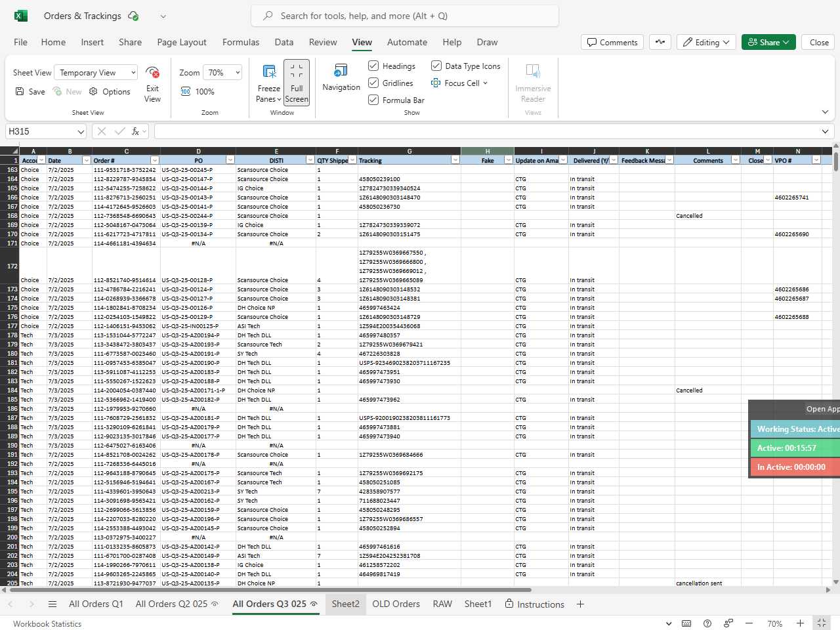Viewport: 840px width, 630px height.
Task: Open the Automate ribbon tab
Action: (407, 42)
